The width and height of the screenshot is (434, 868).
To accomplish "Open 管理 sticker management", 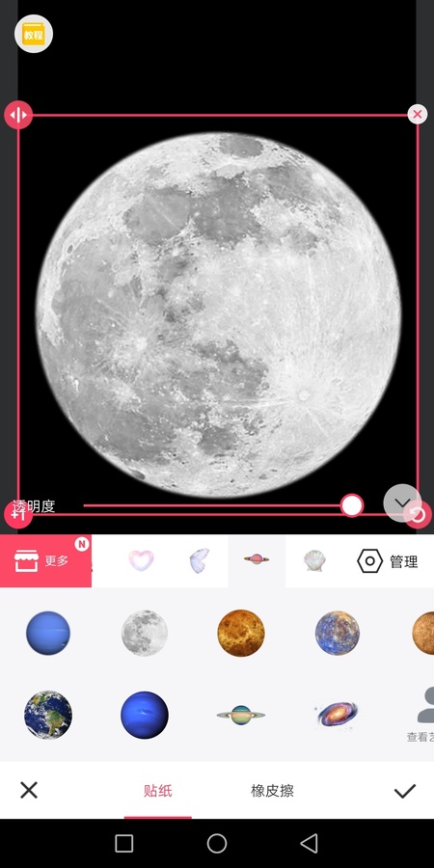I will tap(387, 561).
